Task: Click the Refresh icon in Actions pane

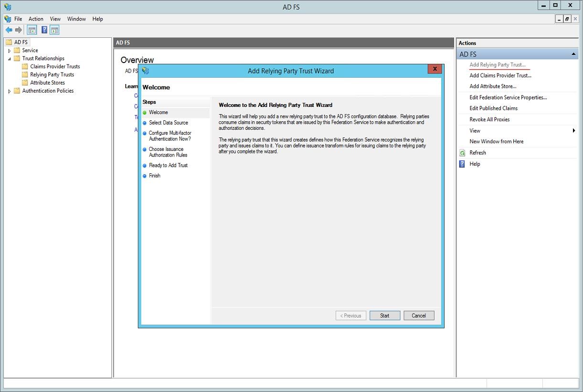Action: [x=462, y=153]
